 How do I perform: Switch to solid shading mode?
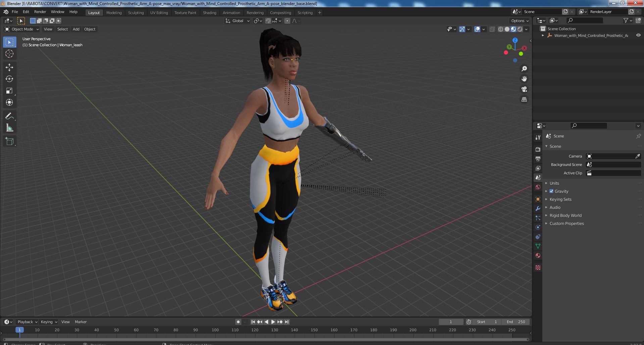click(507, 29)
